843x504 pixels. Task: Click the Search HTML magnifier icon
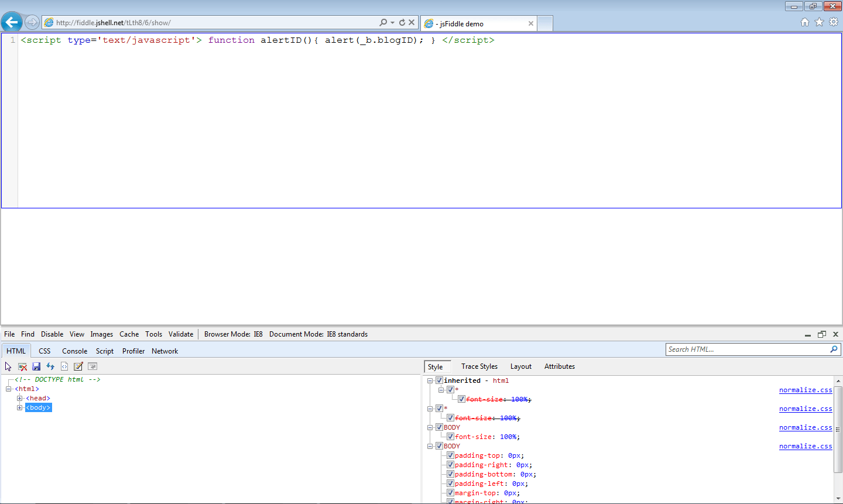pos(834,349)
